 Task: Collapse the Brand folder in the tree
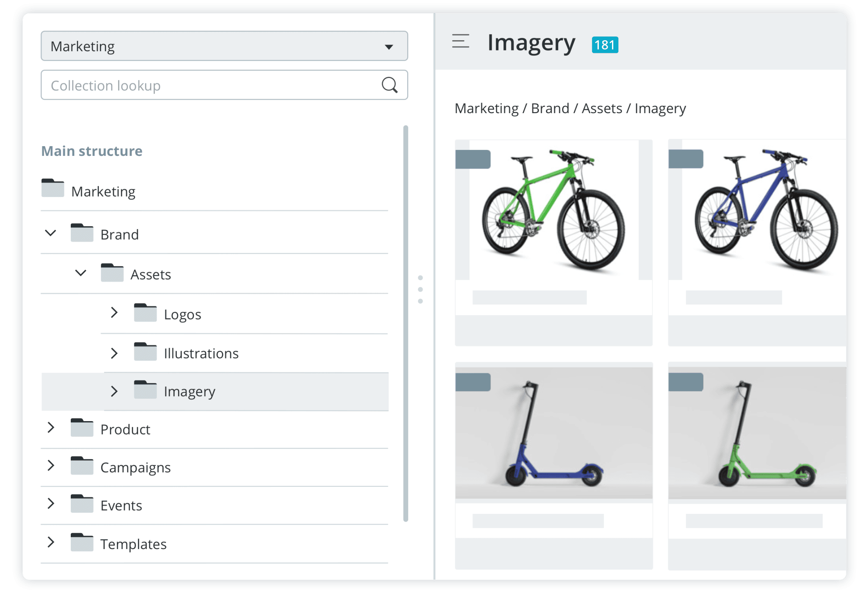click(50, 233)
